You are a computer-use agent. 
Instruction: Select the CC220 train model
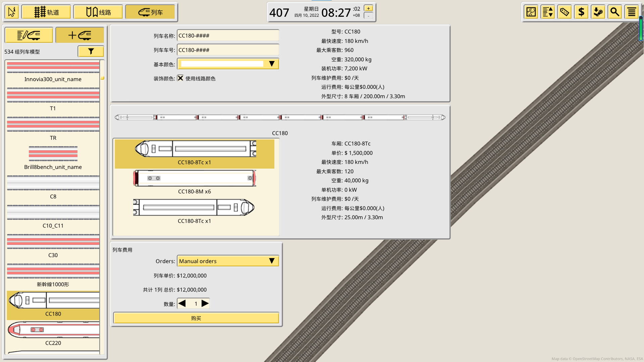coord(53,334)
